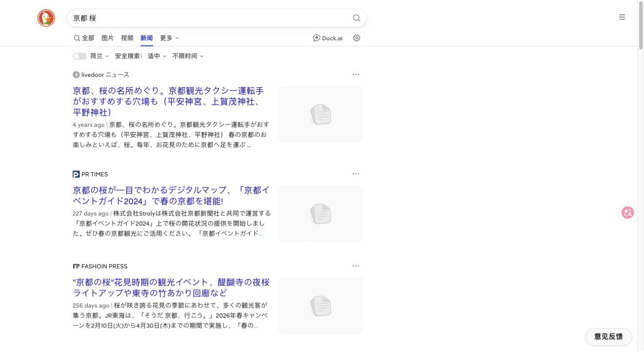Click the "4 years ago" timestamp
The image size is (644, 351).
(89, 125)
